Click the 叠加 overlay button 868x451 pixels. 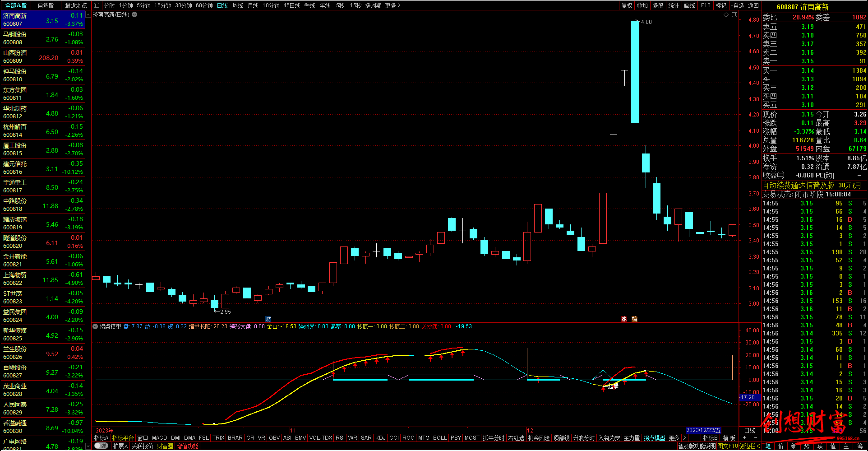point(642,5)
